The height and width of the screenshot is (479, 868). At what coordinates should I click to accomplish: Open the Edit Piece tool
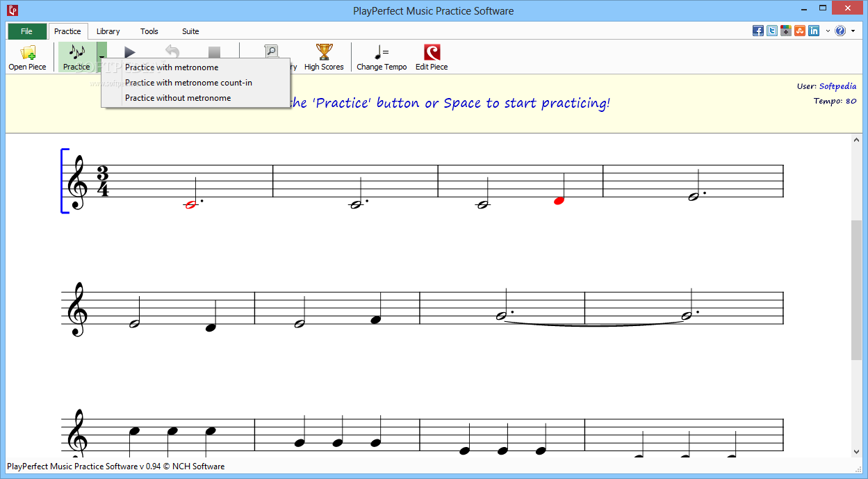[432, 57]
